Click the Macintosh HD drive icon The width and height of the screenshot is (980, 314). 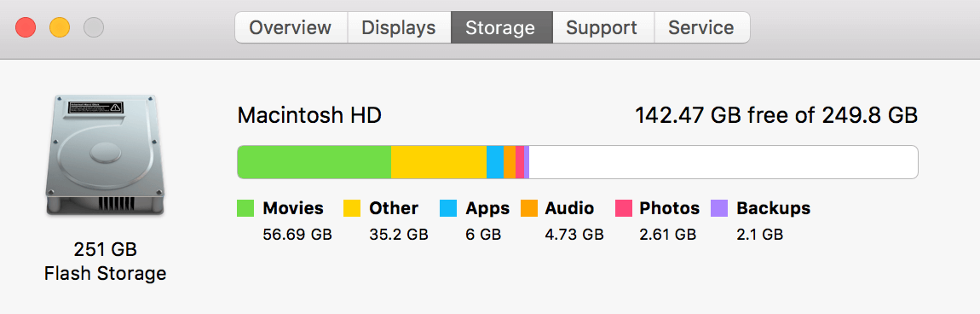point(105,156)
